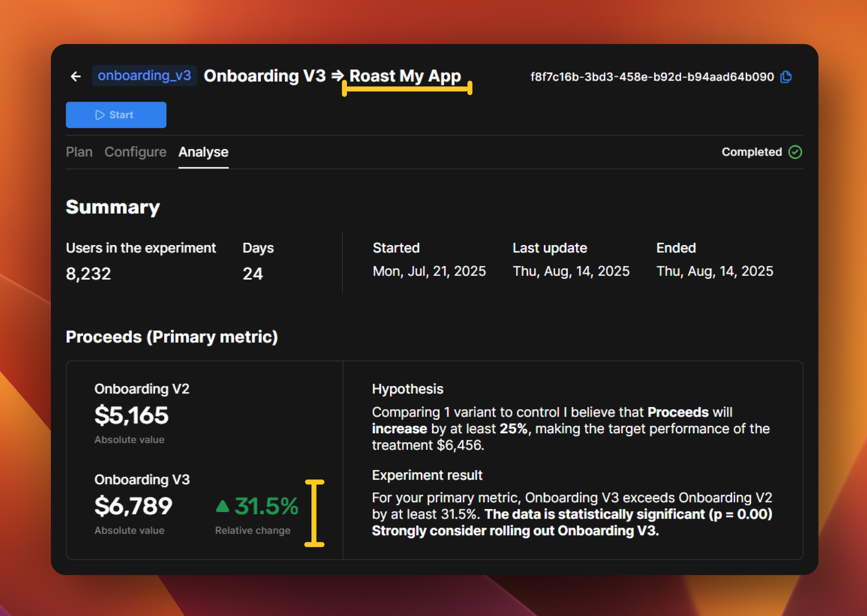The width and height of the screenshot is (867, 616).
Task: Click Absolute value label under $6,789
Action: pos(129,530)
